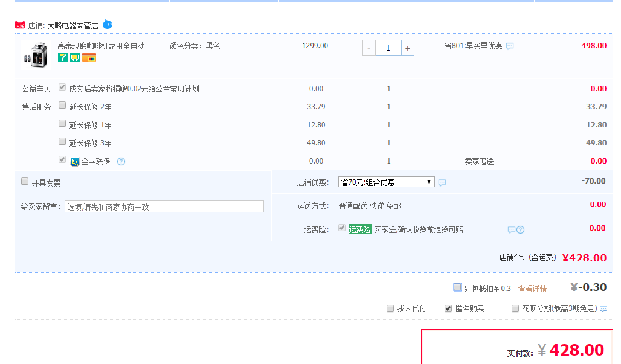The image size is (621, 364).
Task: Click the ¥428.00 store total amount
Action: 584,258
